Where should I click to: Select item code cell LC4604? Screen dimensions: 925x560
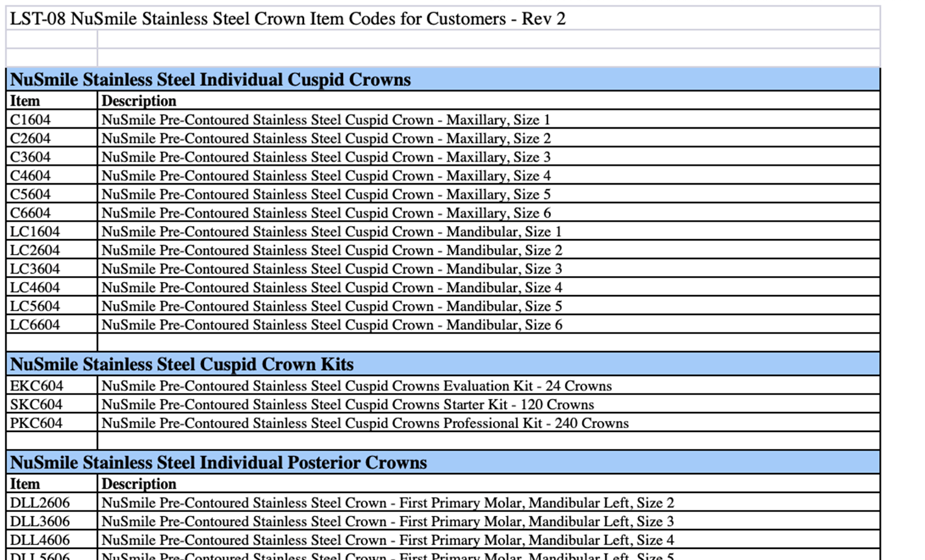tap(51, 287)
